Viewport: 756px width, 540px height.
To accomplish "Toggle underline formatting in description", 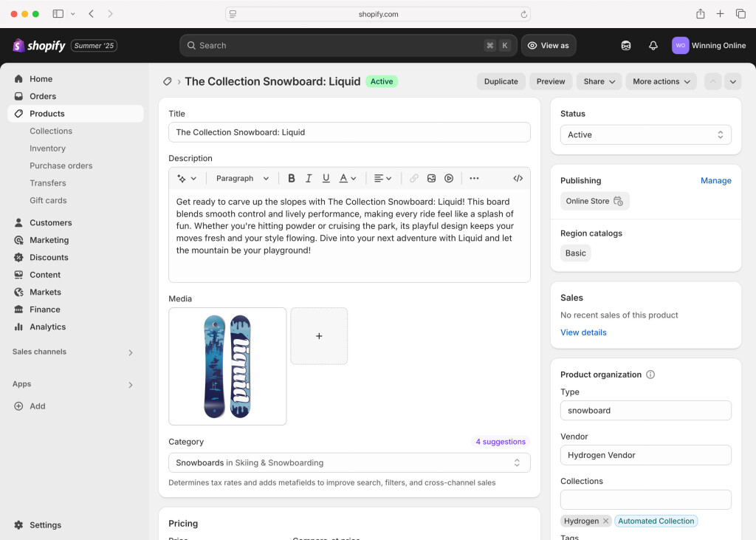I will (326, 179).
